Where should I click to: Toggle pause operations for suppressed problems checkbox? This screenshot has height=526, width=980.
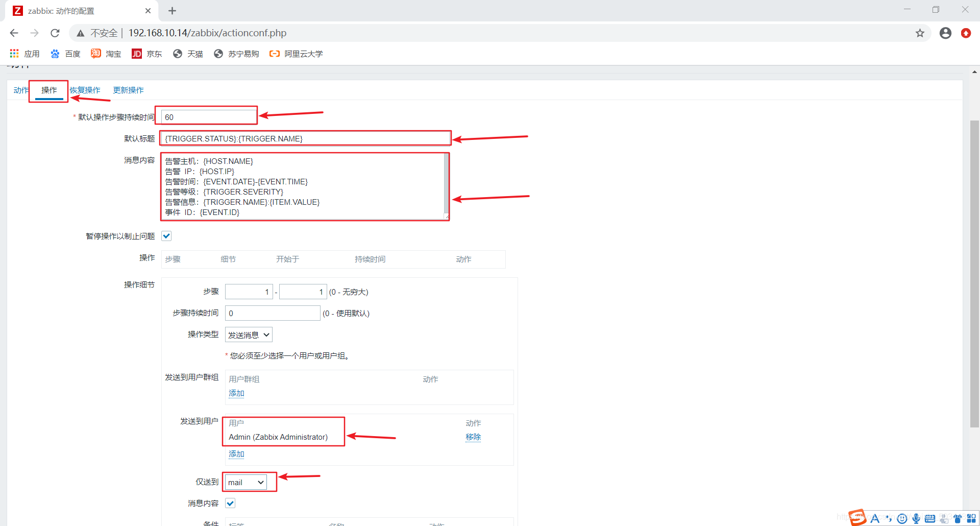(x=166, y=236)
